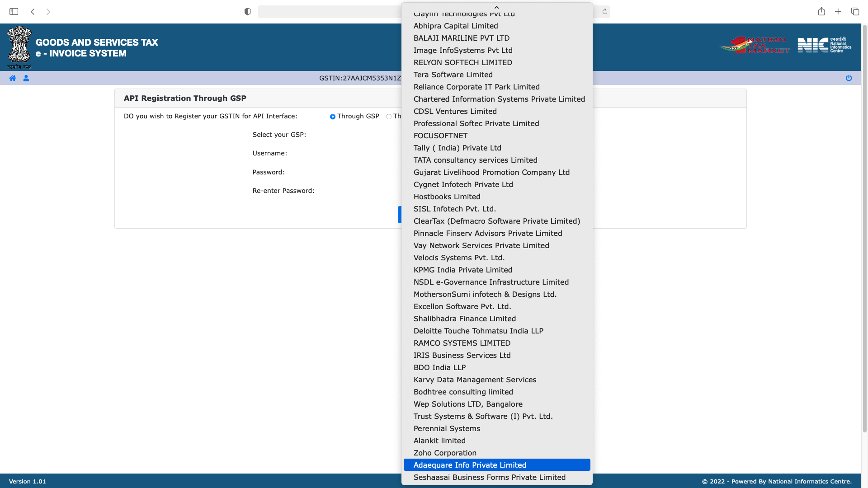Click the Nation Tax Market logo
The height and width of the screenshot is (488, 868).
pyautogui.click(x=755, y=45)
